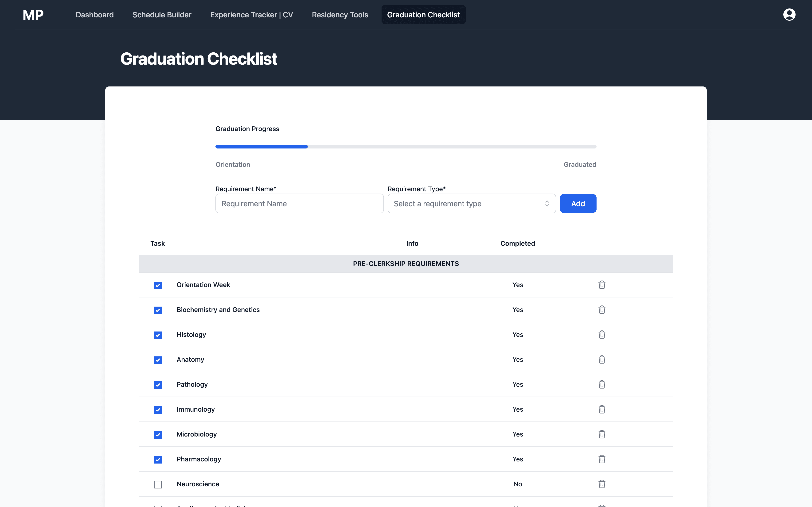Open the user profile avatar icon

789,15
